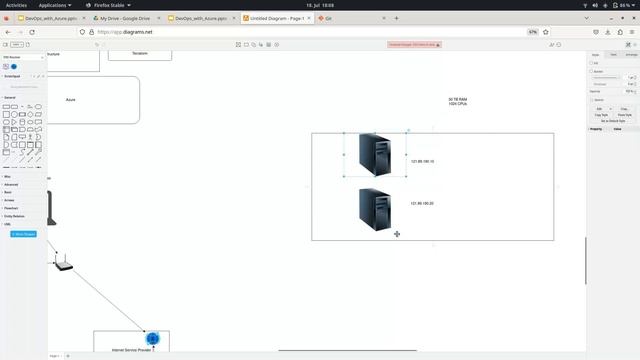Click the Undo arrow in diagram toolbar

tap(97, 44)
